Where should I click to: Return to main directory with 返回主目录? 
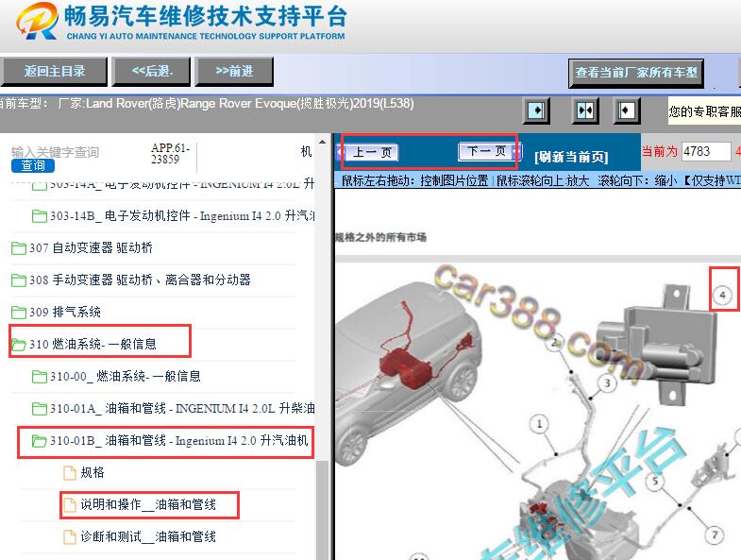point(55,72)
